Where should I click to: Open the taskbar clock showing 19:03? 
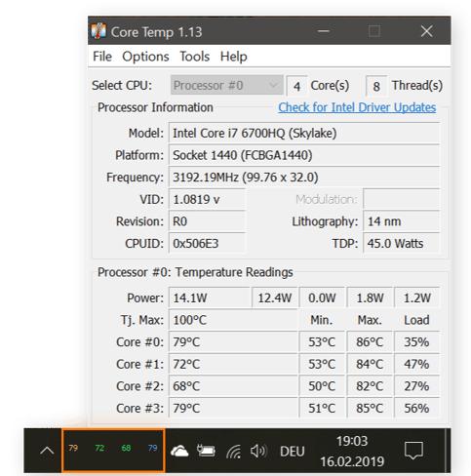coord(352,451)
